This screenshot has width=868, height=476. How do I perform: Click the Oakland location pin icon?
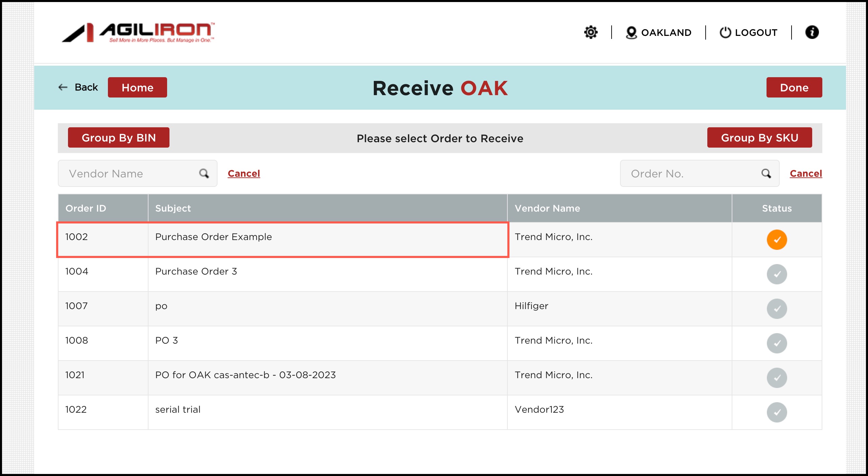pos(631,33)
